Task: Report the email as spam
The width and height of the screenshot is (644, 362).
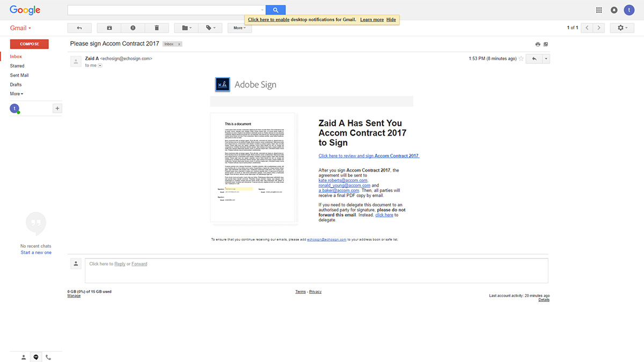Action: tap(133, 27)
